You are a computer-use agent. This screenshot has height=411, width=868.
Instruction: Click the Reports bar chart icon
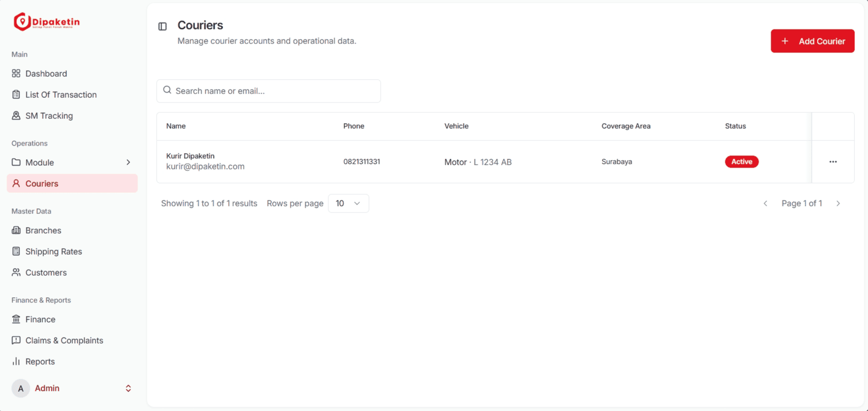pyautogui.click(x=16, y=361)
